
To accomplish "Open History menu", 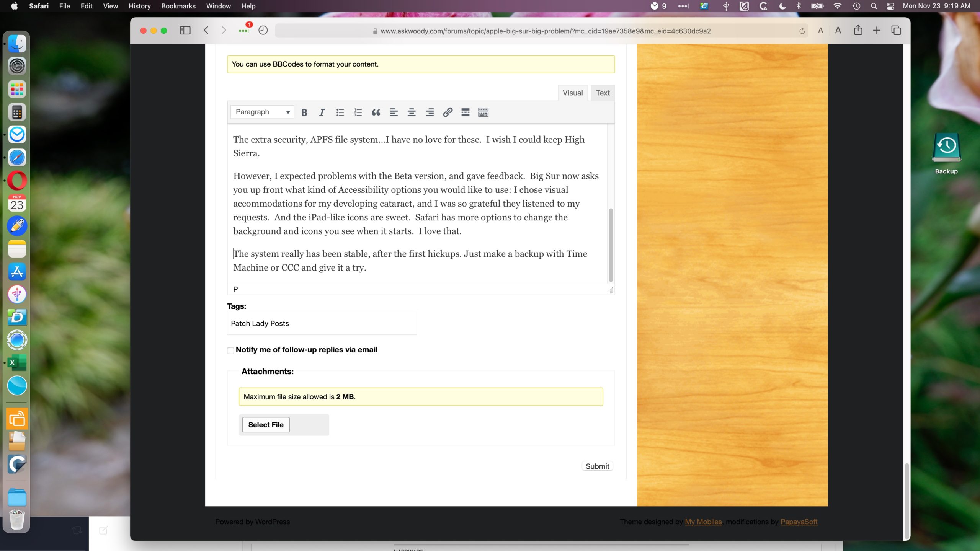I will click(139, 6).
